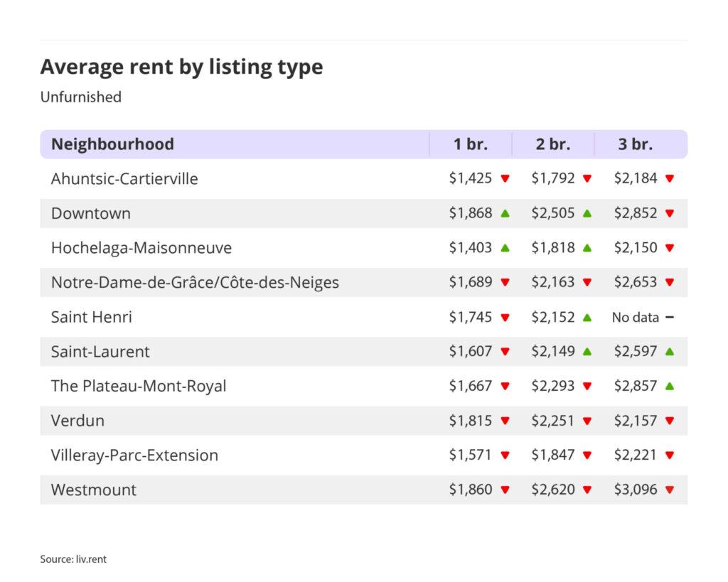Click Notre-Dame-de-Grâce/Côte-des-Neiges row name
728x582 pixels.
click(x=195, y=282)
